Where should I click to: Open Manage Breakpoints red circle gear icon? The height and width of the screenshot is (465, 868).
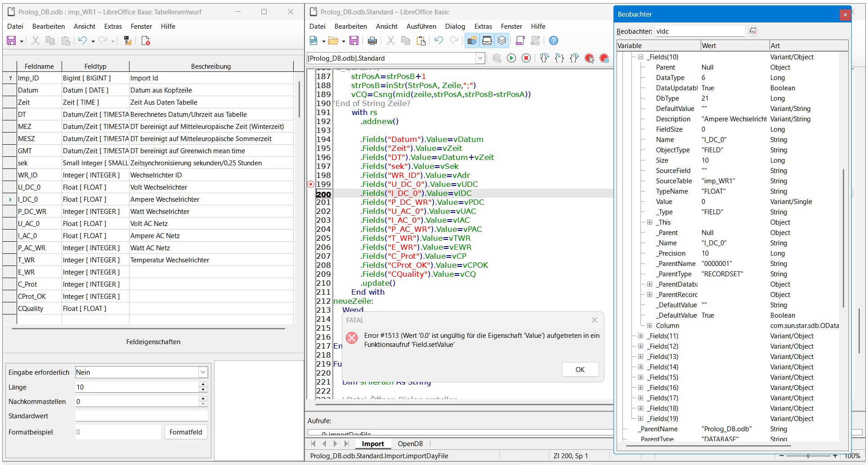click(x=604, y=58)
